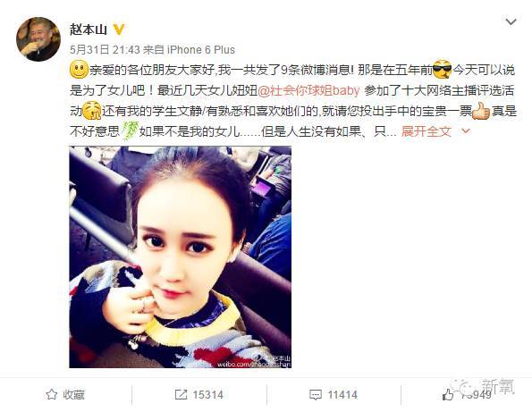Click the star favorite icon
This screenshot has height=412, width=532.
tap(52, 394)
